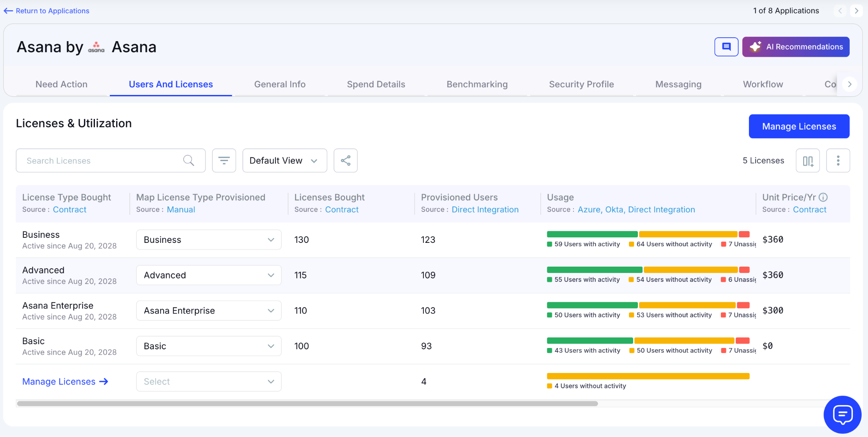Click the Unit Price/Yr info icon

tap(823, 197)
